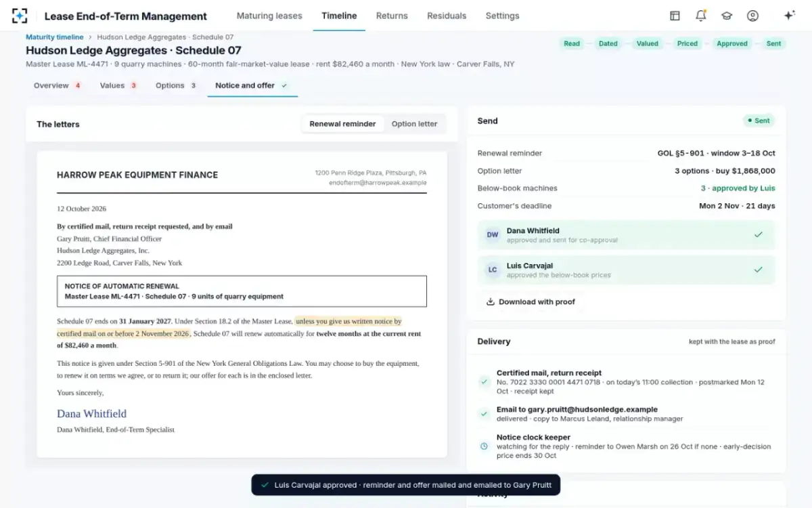Select the Notice and offer tab
Screen dimensions: 812x508
pos(252,85)
